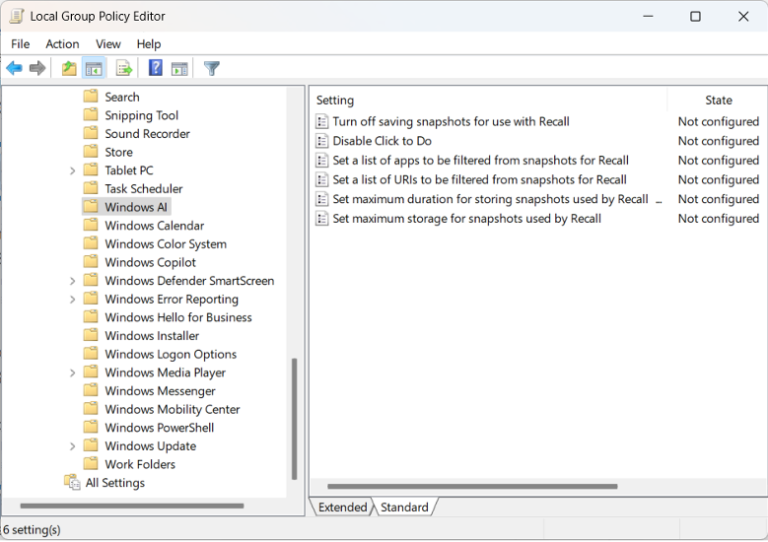Expand the Tablet PC folder node
This screenshot has height=542, width=768.
click(73, 171)
